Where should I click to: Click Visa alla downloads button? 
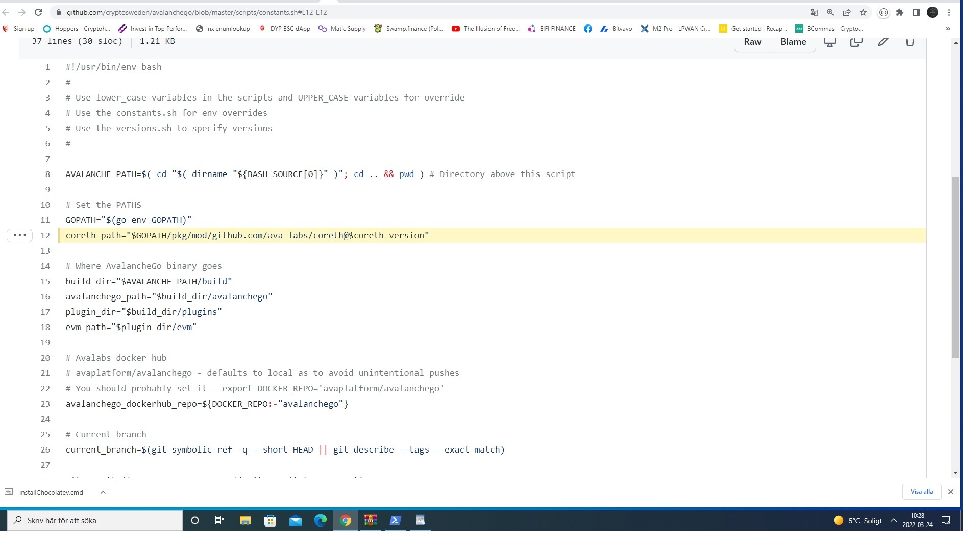point(921,492)
